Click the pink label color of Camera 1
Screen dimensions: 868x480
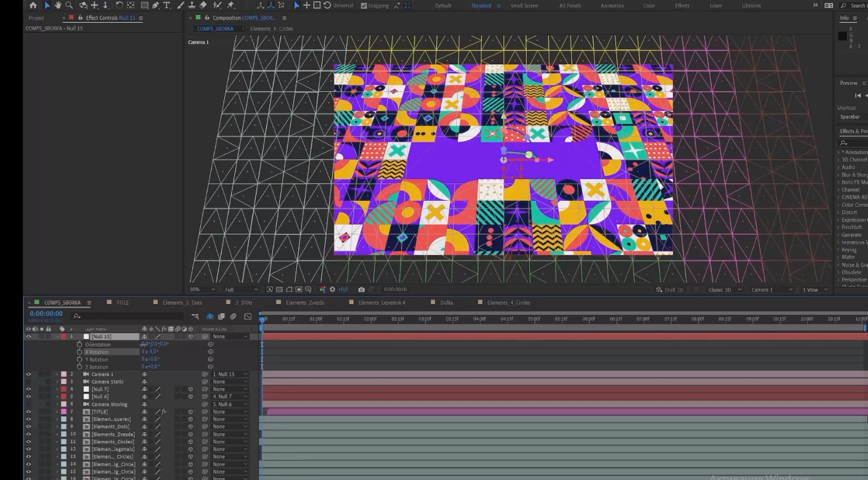click(x=64, y=374)
